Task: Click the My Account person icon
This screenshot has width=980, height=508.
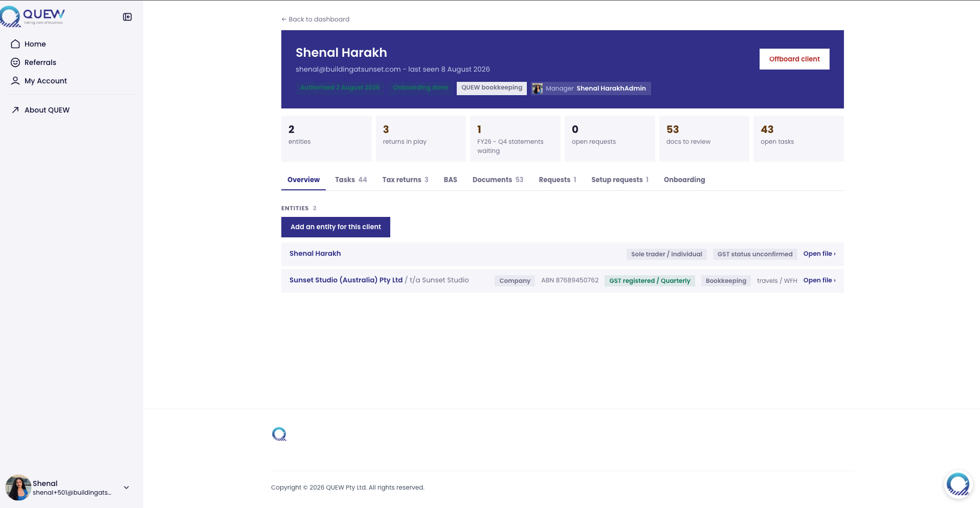Action: 15,81
